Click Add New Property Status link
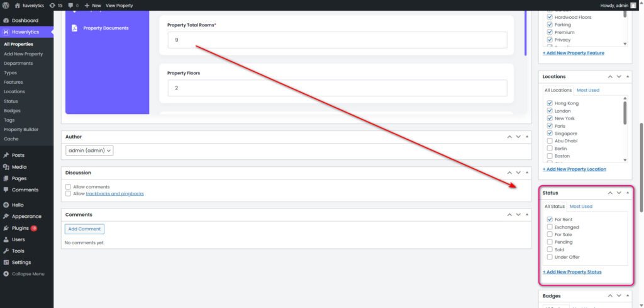 pos(572,272)
